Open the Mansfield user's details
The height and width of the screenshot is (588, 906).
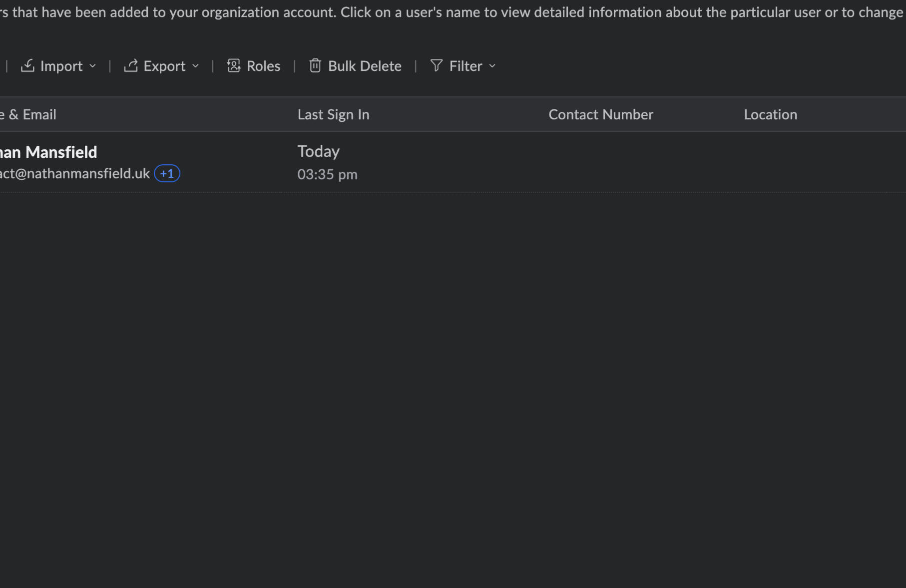point(49,152)
